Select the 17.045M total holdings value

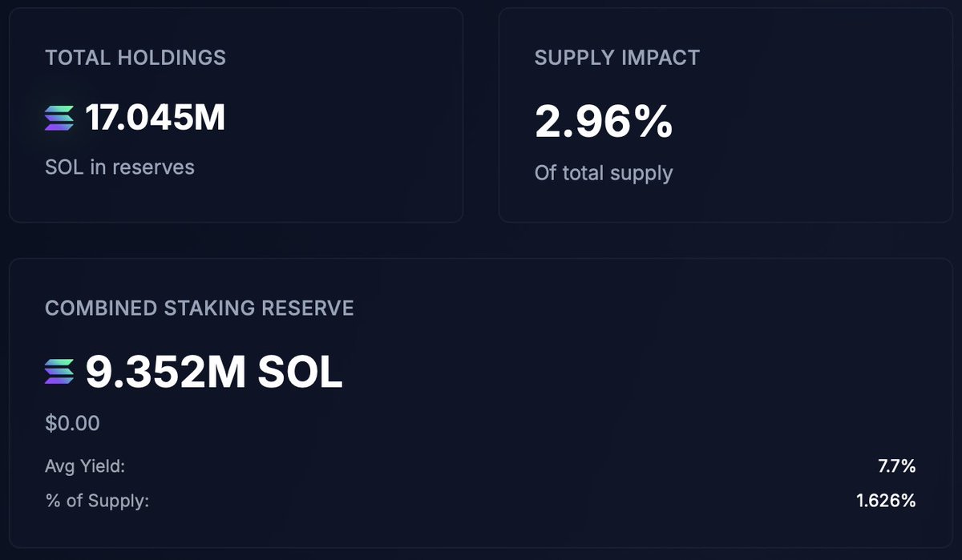(156, 119)
